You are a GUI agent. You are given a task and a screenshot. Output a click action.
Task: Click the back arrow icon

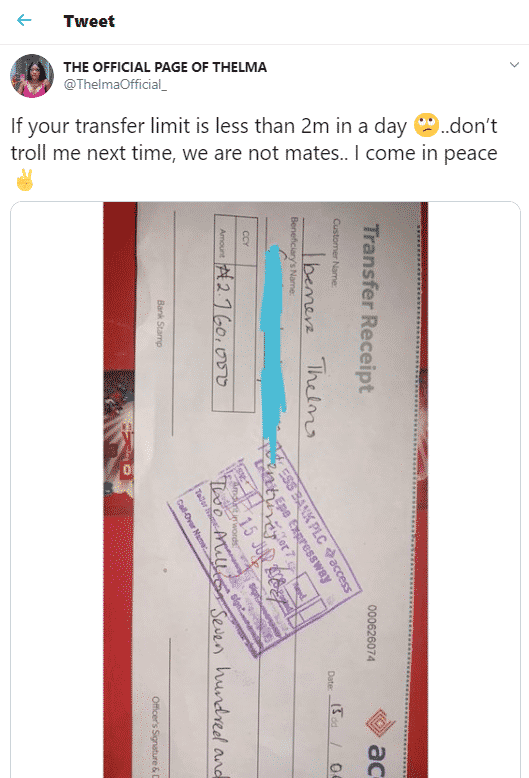(24, 20)
